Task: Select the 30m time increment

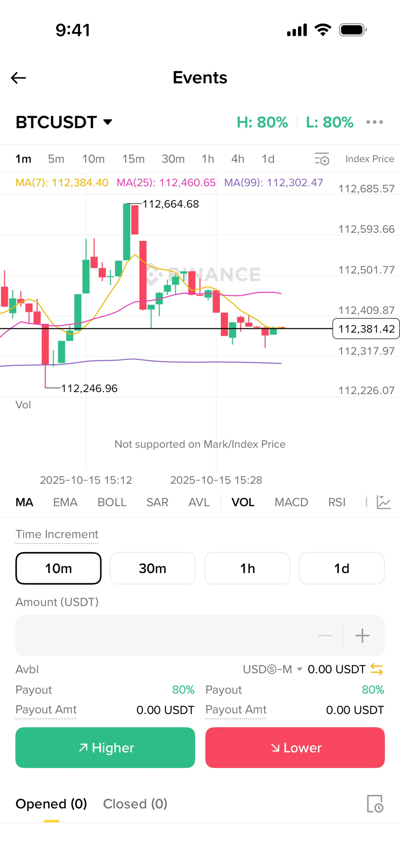Action: pos(153,568)
